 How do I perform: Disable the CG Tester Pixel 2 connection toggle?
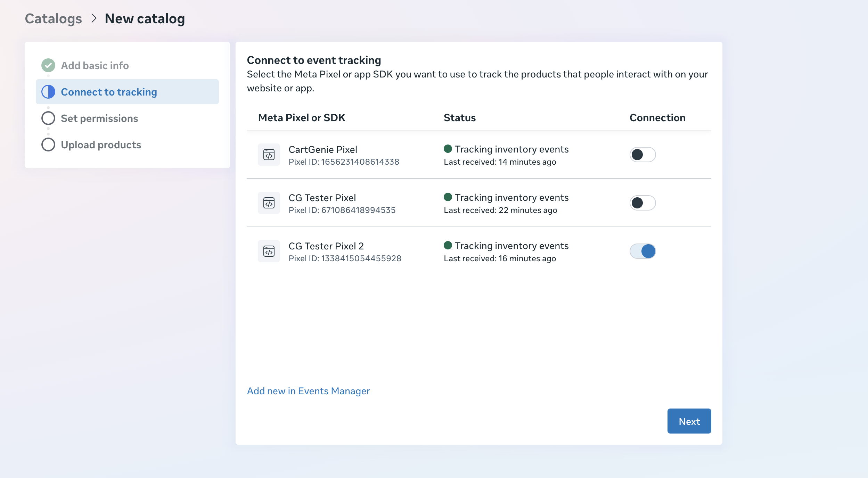point(642,251)
